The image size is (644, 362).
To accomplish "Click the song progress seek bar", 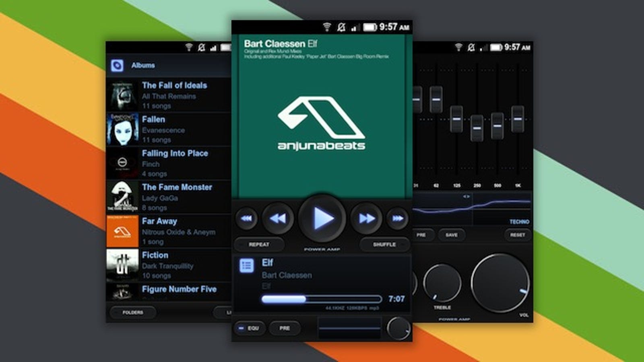I will click(322, 299).
